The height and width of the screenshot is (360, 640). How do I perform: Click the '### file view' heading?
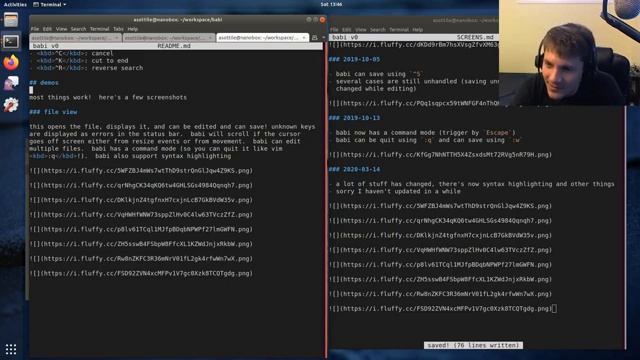coord(53,112)
